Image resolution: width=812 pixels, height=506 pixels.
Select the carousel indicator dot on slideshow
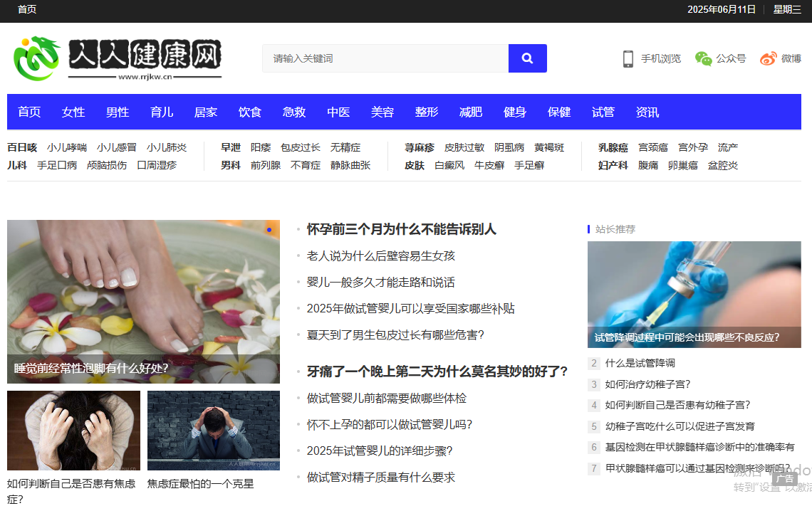[x=269, y=229]
